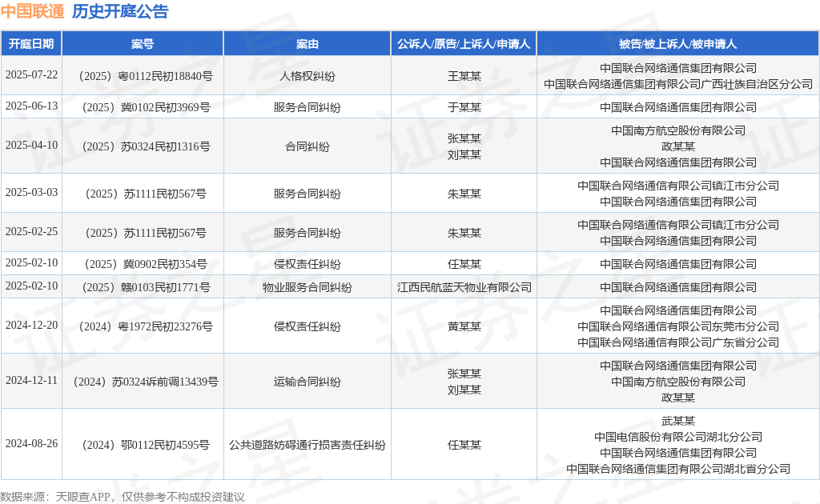Click the 合同纠纷 cause cell
The image size is (820, 504).
pyautogui.click(x=307, y=146)
